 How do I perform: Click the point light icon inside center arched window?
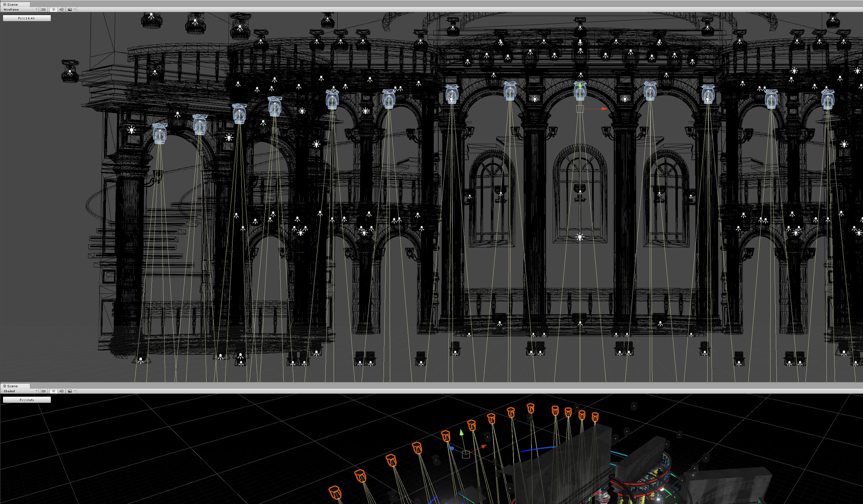[580, 237]
